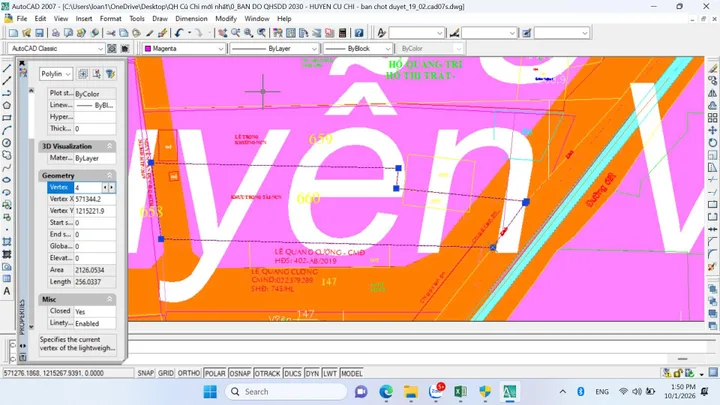Click the Plot printer icon
Viewport: 720px width, 405px height.
click(x=55, y=33)
